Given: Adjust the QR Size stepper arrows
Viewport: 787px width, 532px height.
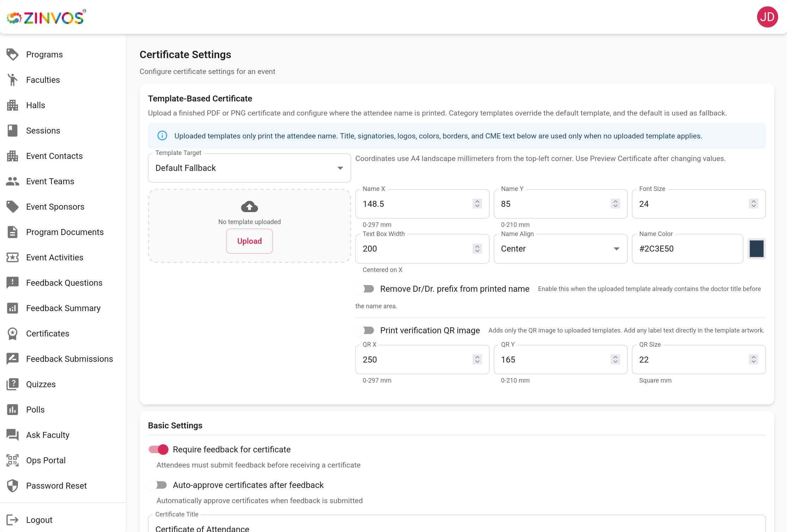Looking at the screenshot, I should point(754,359).
